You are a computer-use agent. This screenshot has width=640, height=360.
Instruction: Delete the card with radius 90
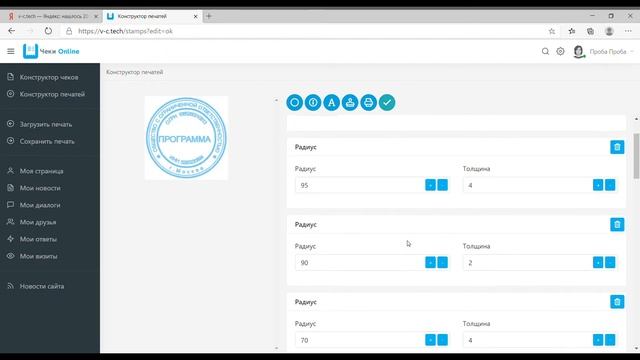(617, 224)
